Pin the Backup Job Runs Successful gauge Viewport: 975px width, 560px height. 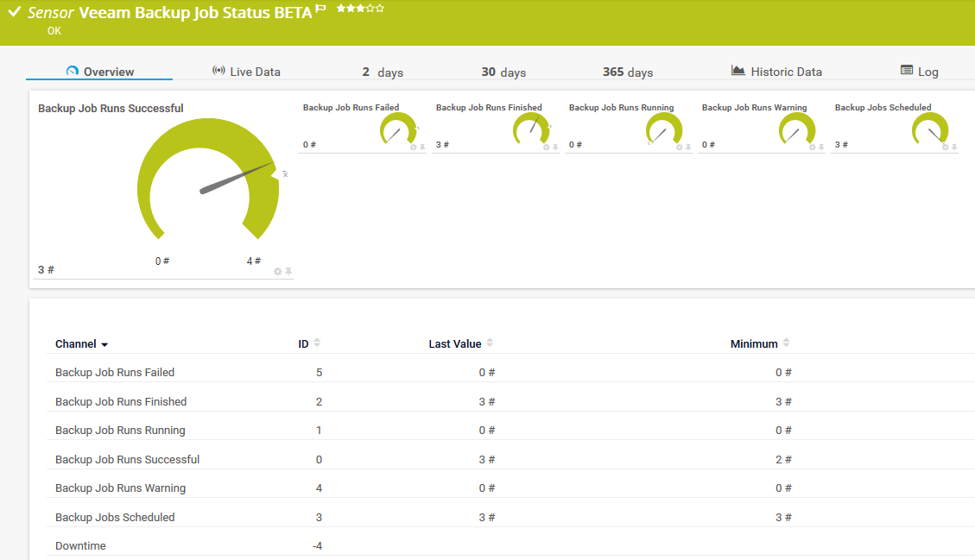288,271
